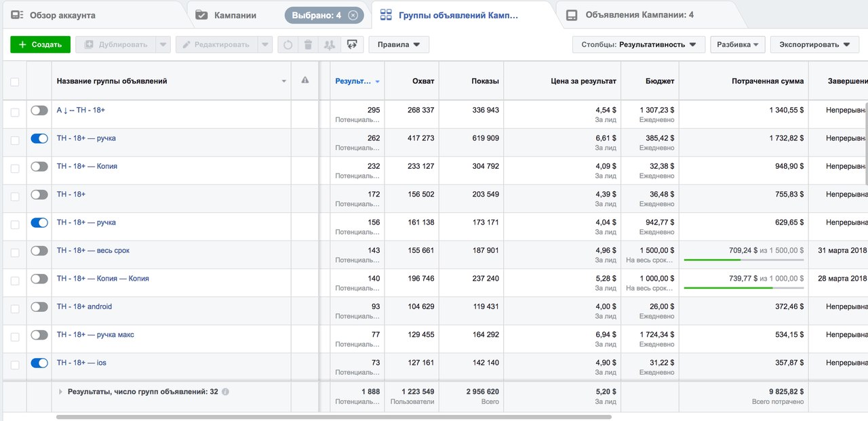The image size is (868, 421).
Task: Open the TH - 18+ — ios link
Action: click(x=81, y=363)
